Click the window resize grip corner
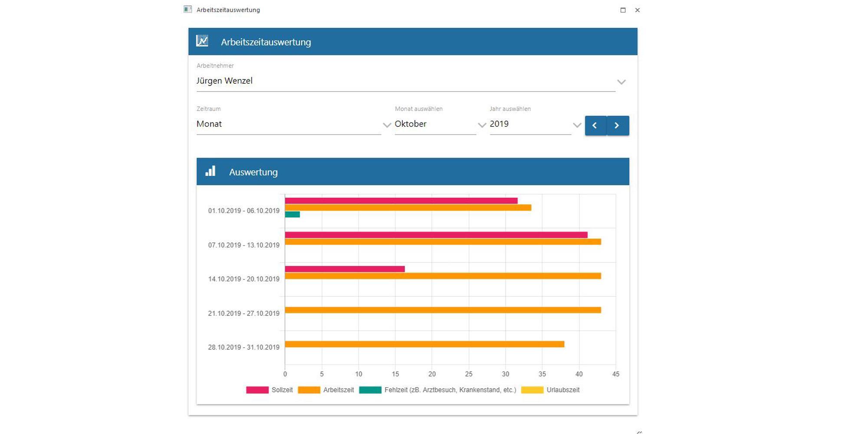 tap(639, 432)
